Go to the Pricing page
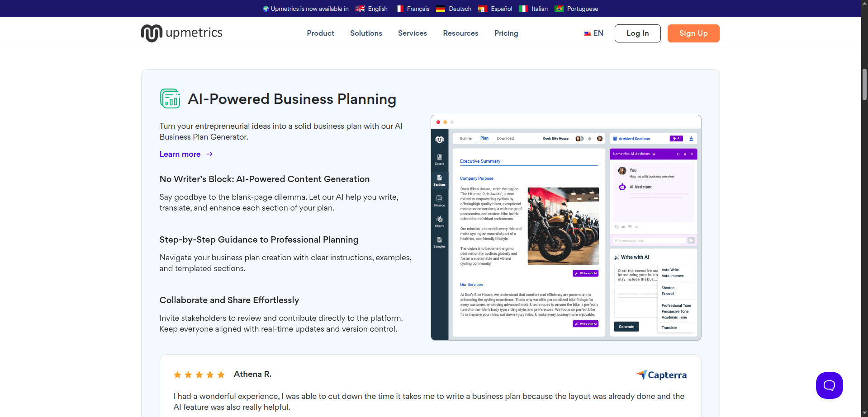The width and height of the screenshot is (868, 417). [x=506, y=33]
